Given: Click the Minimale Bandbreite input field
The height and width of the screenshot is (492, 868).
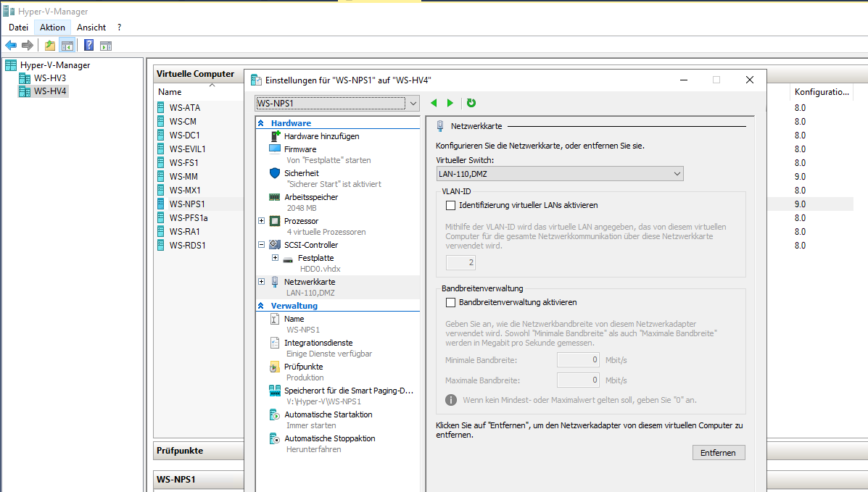Looking at the screenshot, I should pyautogui.click(x=578, y=359).
